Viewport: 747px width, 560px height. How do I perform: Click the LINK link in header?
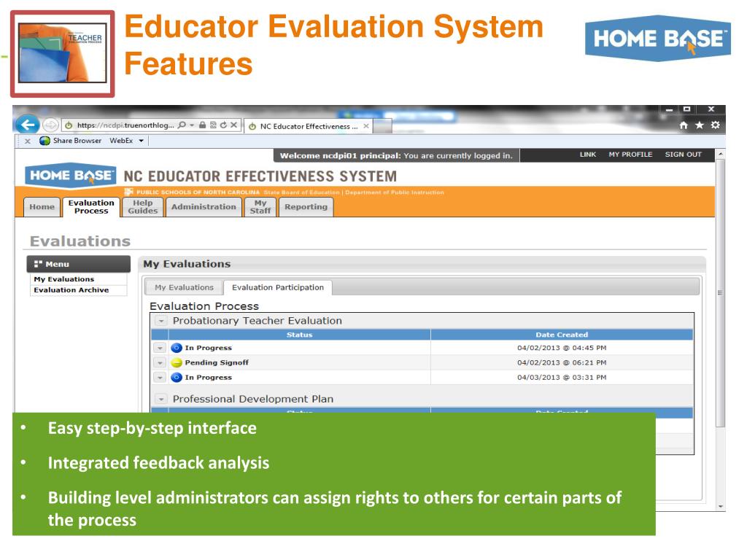[x=588, y=155]
